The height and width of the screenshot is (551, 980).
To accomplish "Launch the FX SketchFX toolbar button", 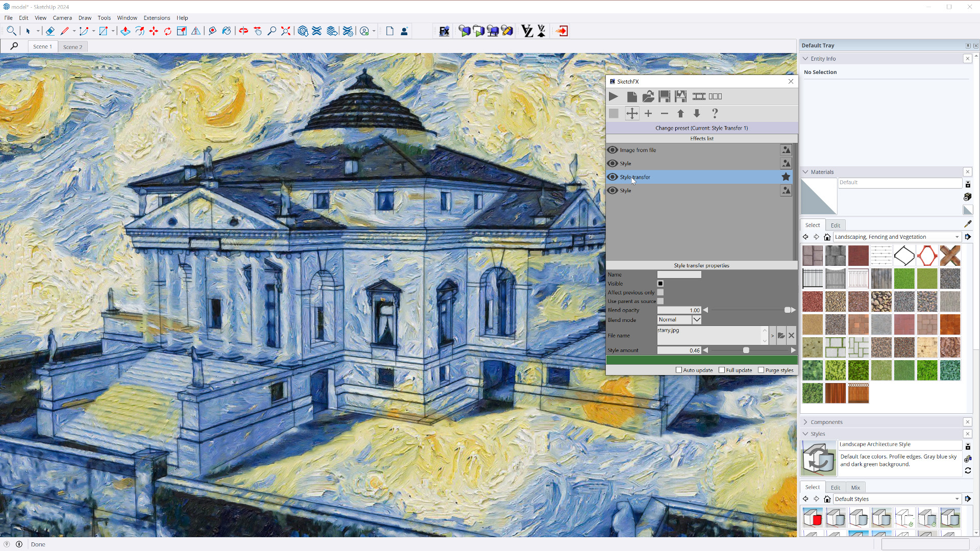I will pyautogui.click(x=444, y=31).
